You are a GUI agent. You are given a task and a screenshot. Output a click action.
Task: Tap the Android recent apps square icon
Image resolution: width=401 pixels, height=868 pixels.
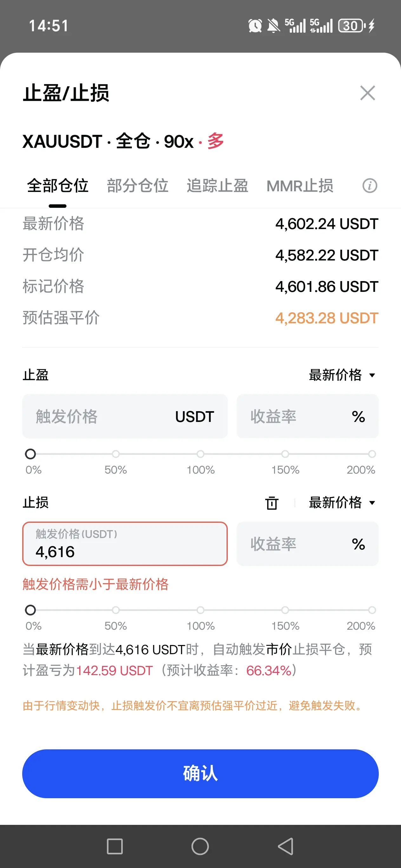point(115,846)
